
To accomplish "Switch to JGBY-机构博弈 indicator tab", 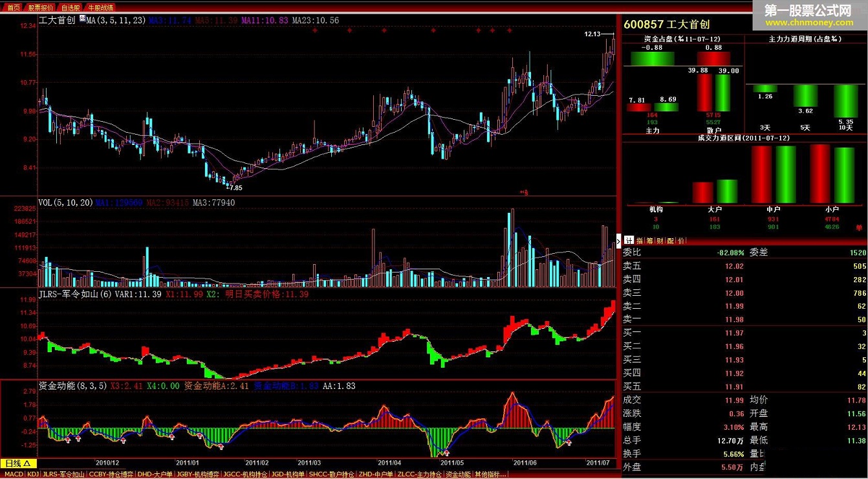I will (x=199, y=474).
